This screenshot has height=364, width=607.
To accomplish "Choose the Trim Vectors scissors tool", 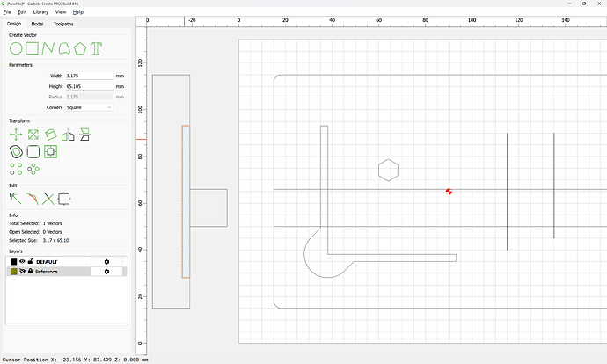I will [48, 199].
